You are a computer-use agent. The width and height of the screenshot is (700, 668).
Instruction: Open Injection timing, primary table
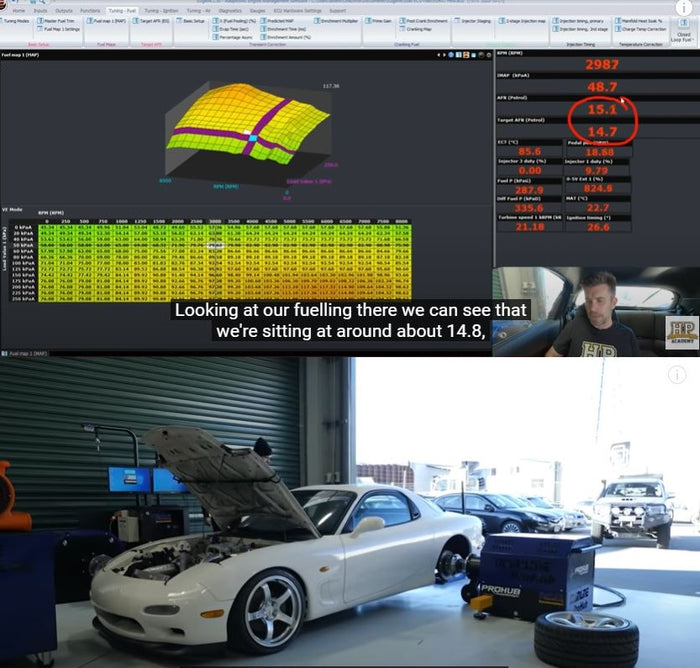click(578, 21)
